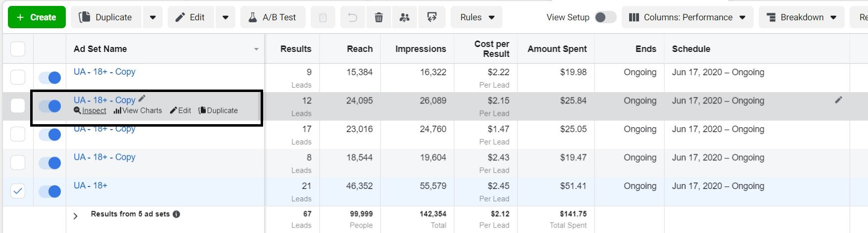Tick the select-all header checkbox
This screenshot has width=868, height=233.
coord(18,49)
